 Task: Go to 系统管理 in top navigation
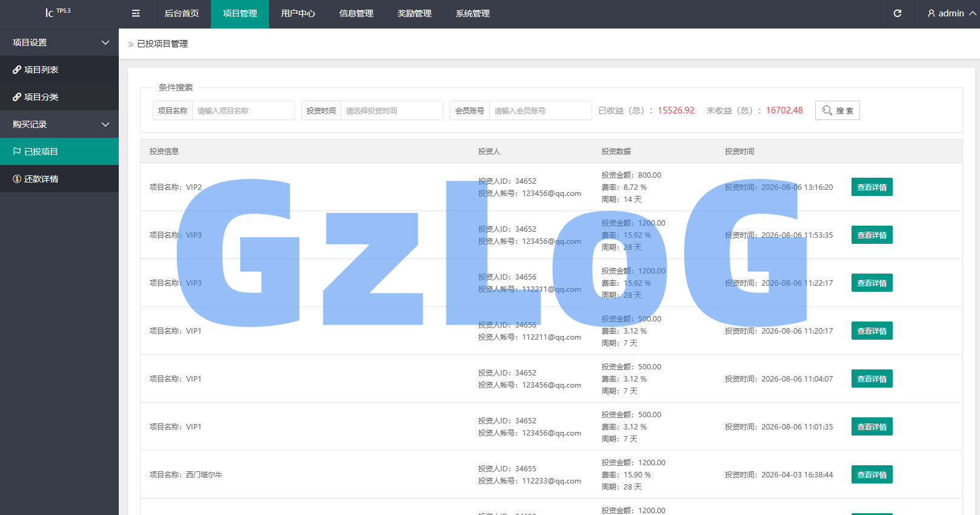click(473, 14)
